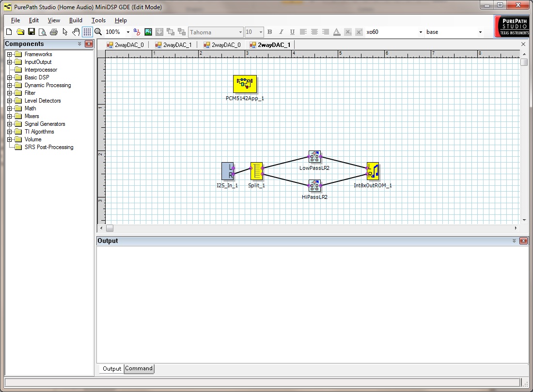Switch to the Command tab

139,368
